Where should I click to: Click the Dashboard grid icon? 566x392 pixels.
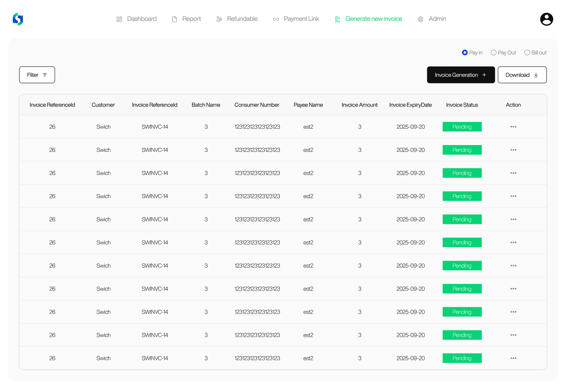pyautogui.click(x=119, y=19)
